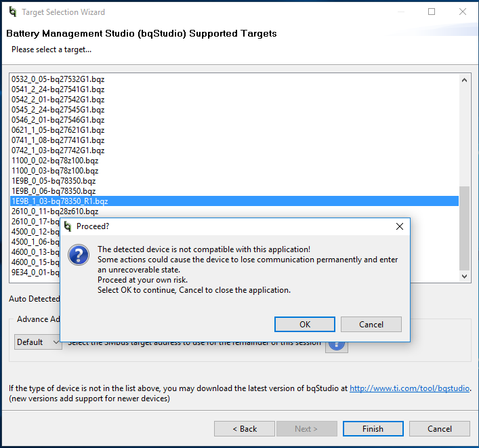Click the blue question mark icon in Proceed dialog
479x448 pixels.
pos(79,255)
